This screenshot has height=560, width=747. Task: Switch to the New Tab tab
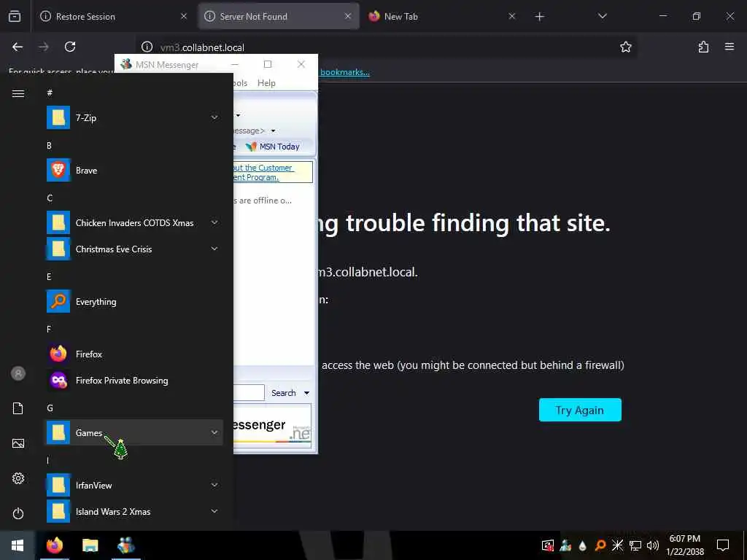tap(441, 16)
